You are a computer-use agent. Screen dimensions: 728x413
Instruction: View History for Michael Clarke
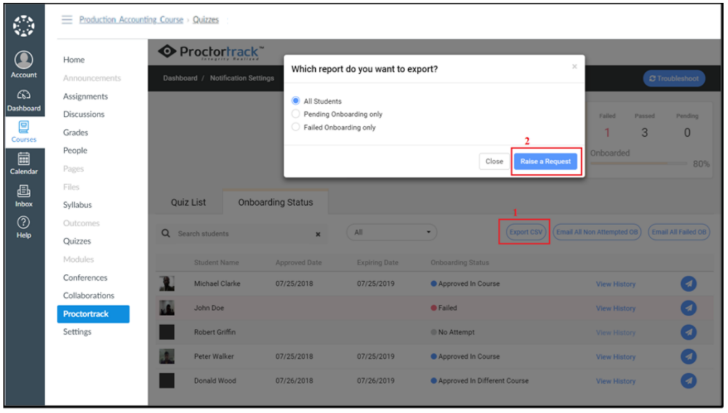pyautogui.click(x=616, y=284)
